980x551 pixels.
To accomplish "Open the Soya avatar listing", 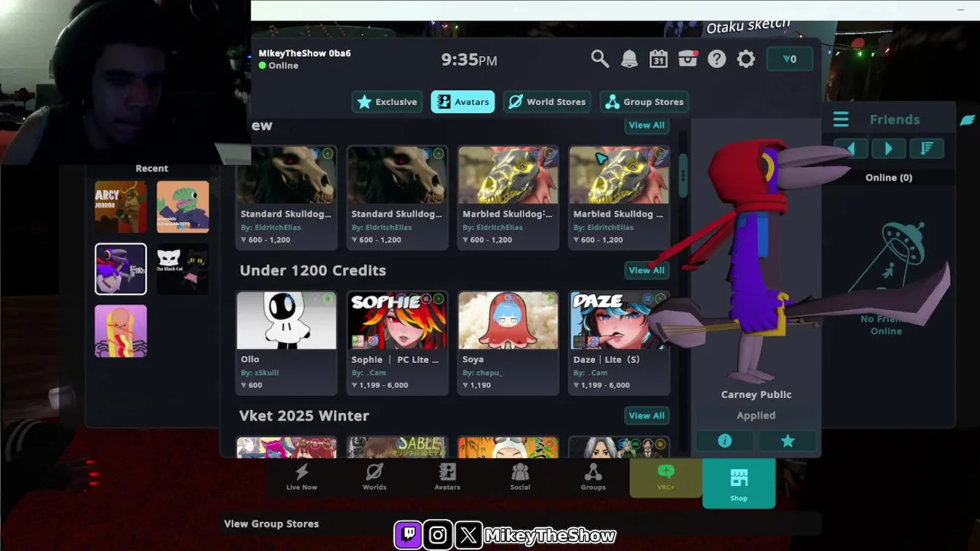I will 508,343.
